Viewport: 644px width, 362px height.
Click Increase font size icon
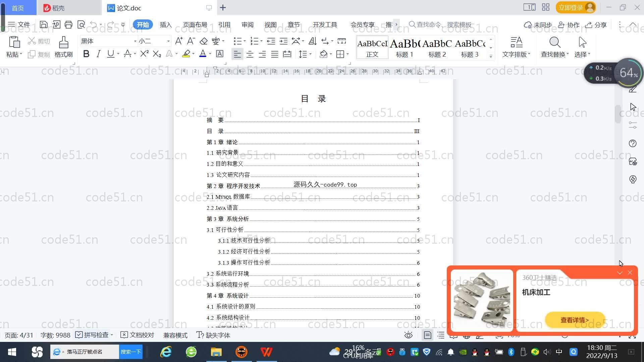[x=179, y=41]
